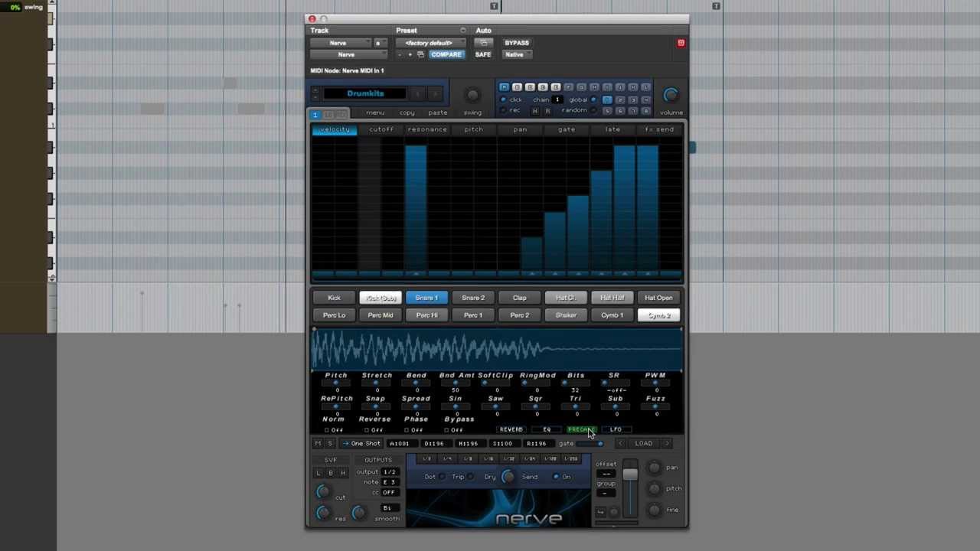Show the fx send lane tab
The width and height of the screenshot is (980, 551).
pyautogui.click(x=659, y=129)
